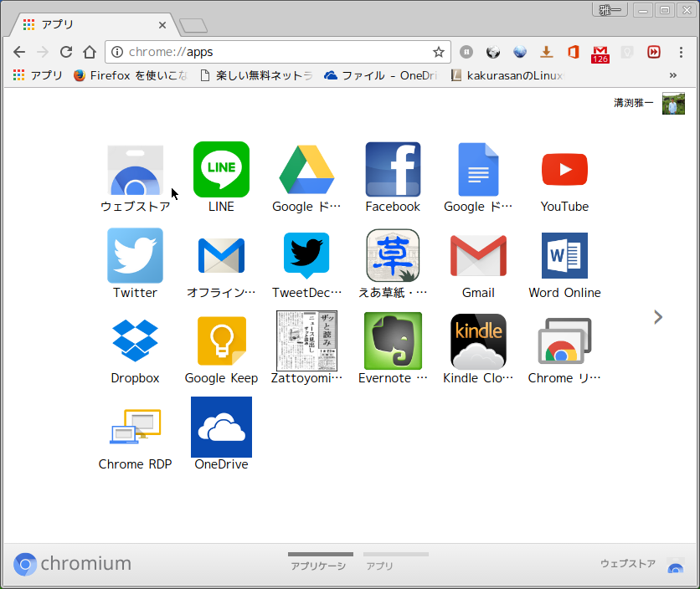The image size is (700, 589).
Task: Click the blue globe extension icon
Action: pos(520,52)
